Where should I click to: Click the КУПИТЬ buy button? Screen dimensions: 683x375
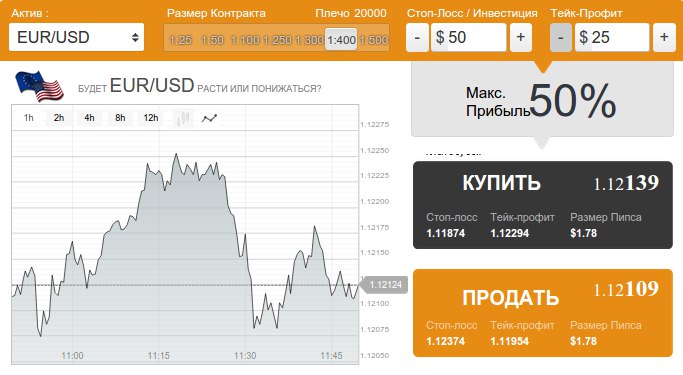[x=543, y=205]
